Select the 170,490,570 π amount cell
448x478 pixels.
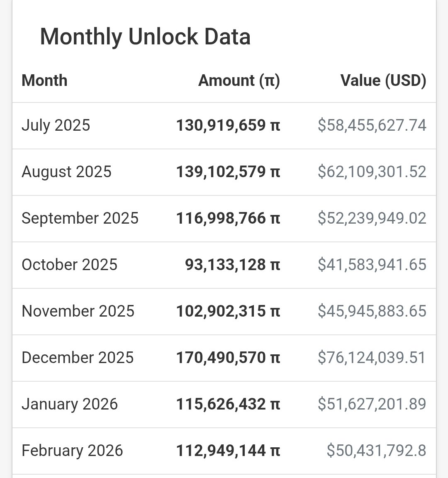(x=228, y=358)
